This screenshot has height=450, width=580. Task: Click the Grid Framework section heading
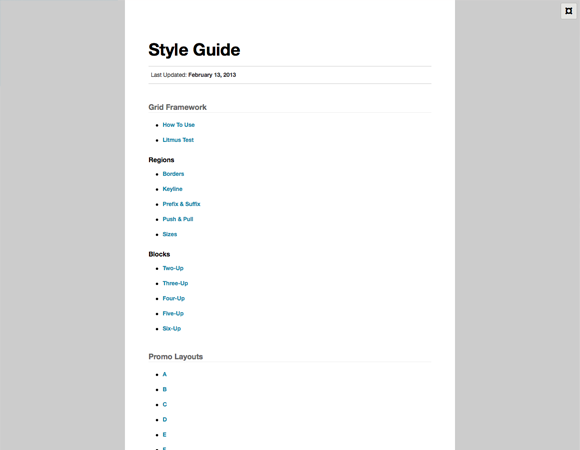(178, 107)
